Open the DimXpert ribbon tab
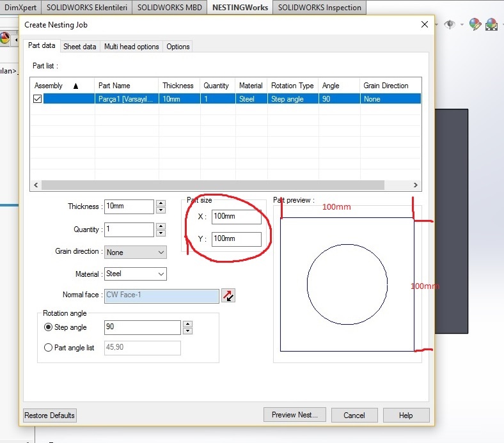Image resolution: width=504 pixels, height=443 pixels. [20, 8]
